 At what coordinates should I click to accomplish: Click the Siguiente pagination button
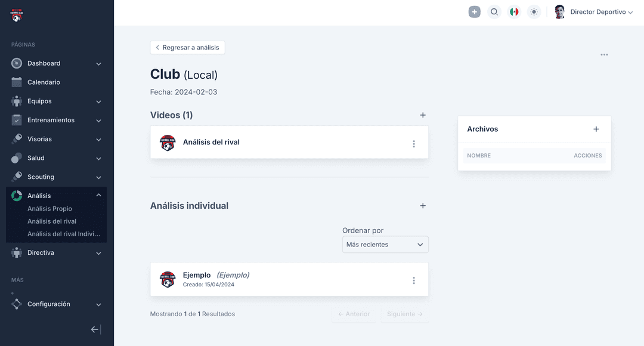404,314
